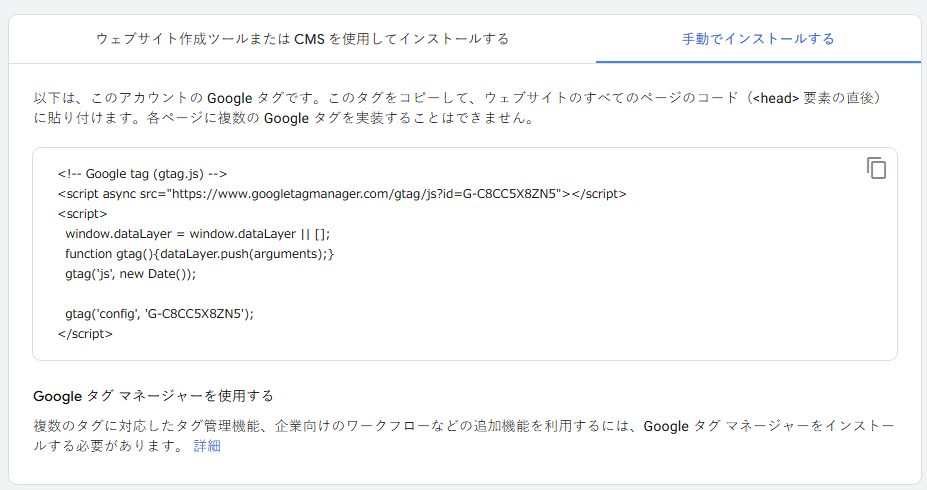Select the 手動でインストールする tab

758,39
